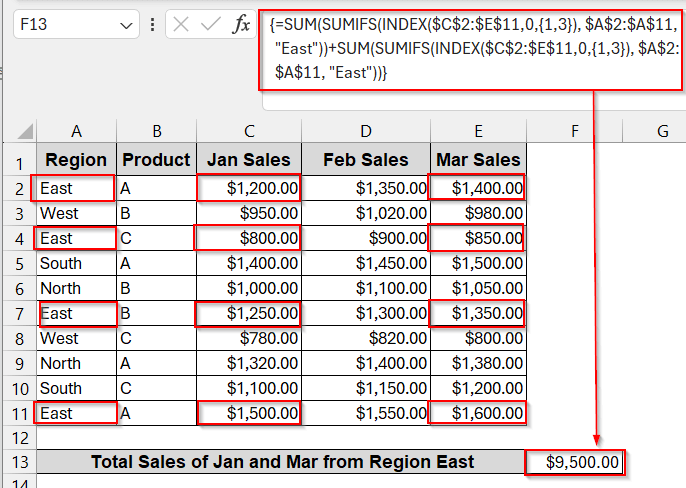The height and width of the screenshot is (488, 686).
Task: Select the row 5 header
Action: (x=18, y=263)
